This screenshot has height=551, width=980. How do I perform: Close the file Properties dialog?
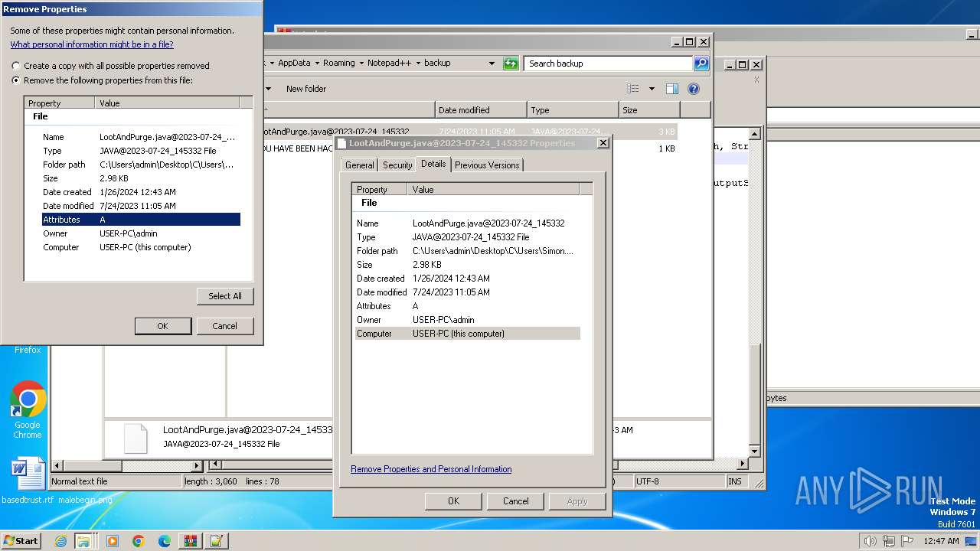(x=603, y=143)
